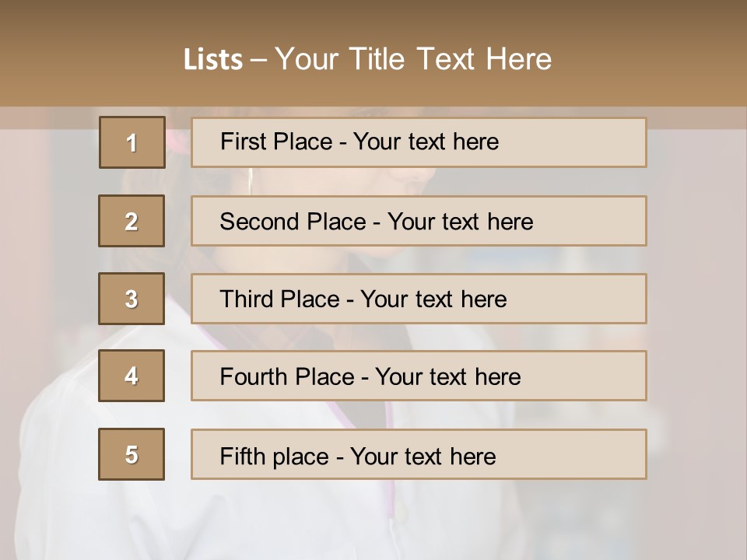This screenshot has height=560, width=747.
Task: Click the words 'Fourth Place'
Action: coord(287,376)
